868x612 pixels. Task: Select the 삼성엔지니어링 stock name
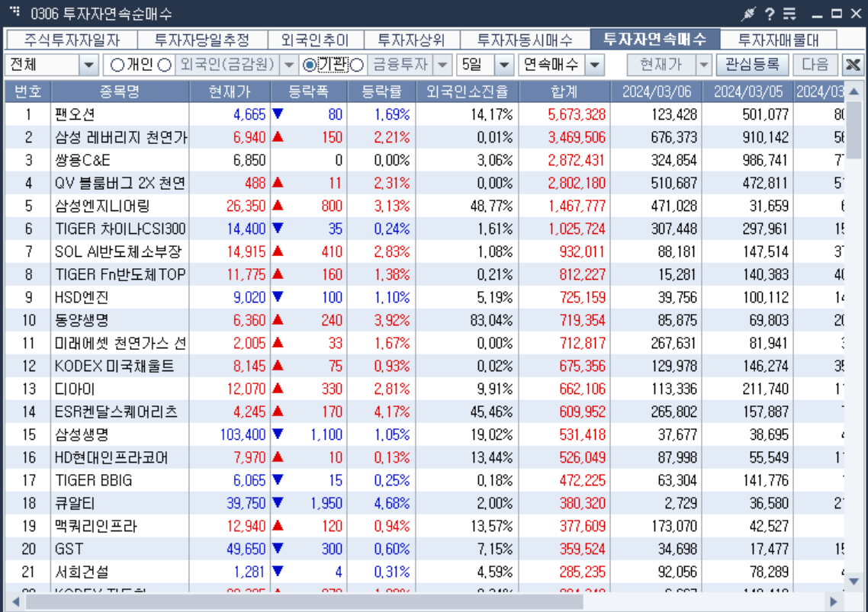[x=102, y=206]
